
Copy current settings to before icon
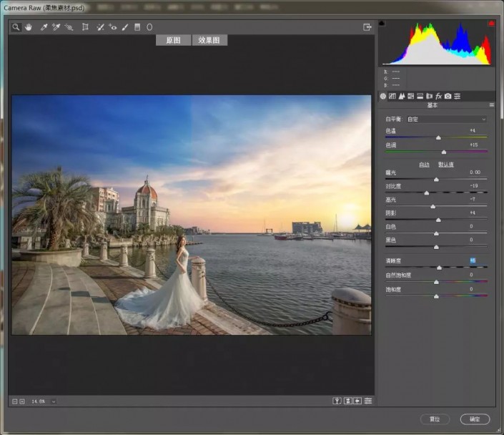tap(357, 401)
